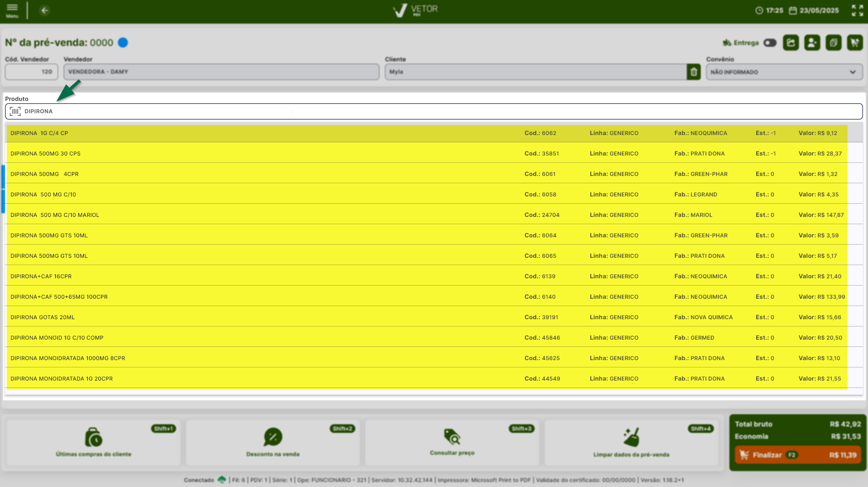868x487 pixels.
Task: Click Total bruto R$ 42,92 value
Action: [845, 424]
